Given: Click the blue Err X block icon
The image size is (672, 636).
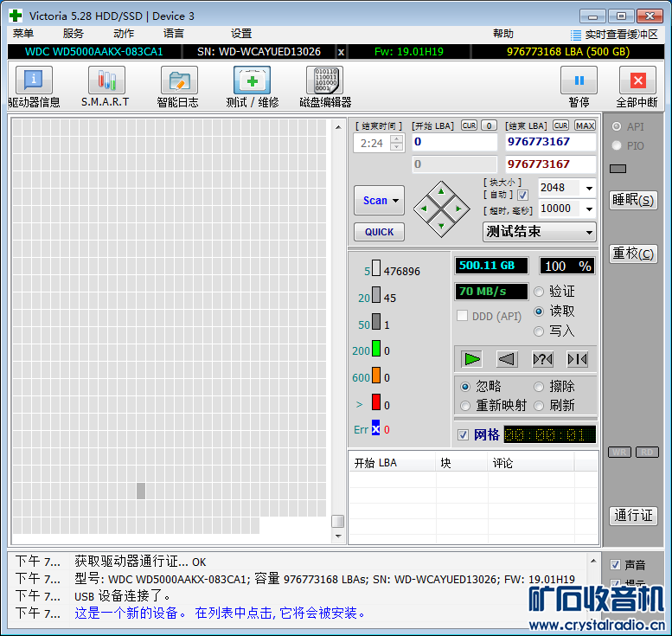Looking at the screenshot, I should (375, 428).
